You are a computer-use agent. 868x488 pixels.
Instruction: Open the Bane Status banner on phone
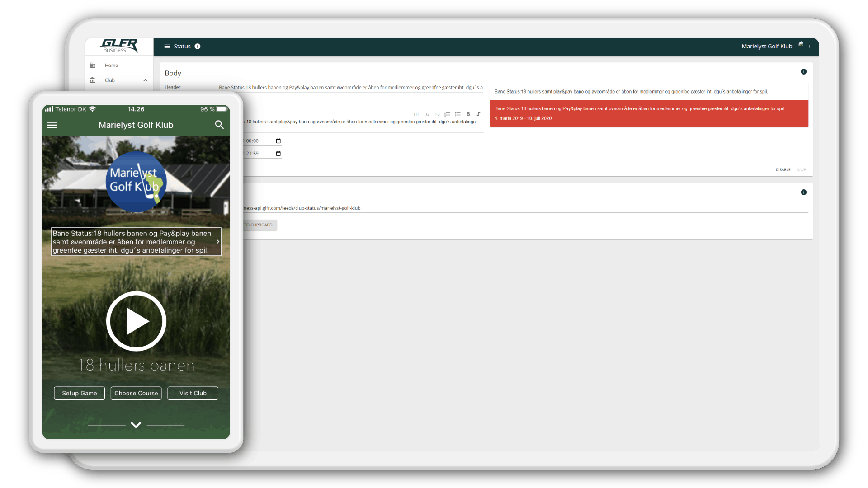tap(136, 242)
